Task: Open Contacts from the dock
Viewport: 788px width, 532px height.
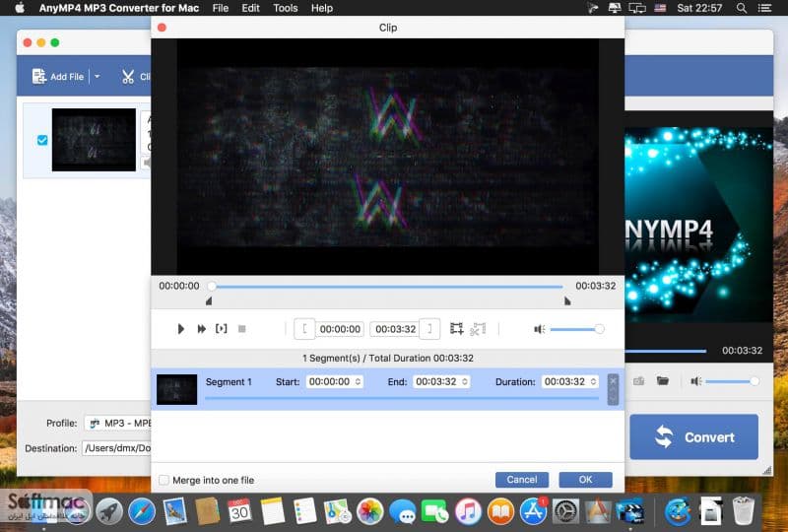Action: click(x=207, y=512)
